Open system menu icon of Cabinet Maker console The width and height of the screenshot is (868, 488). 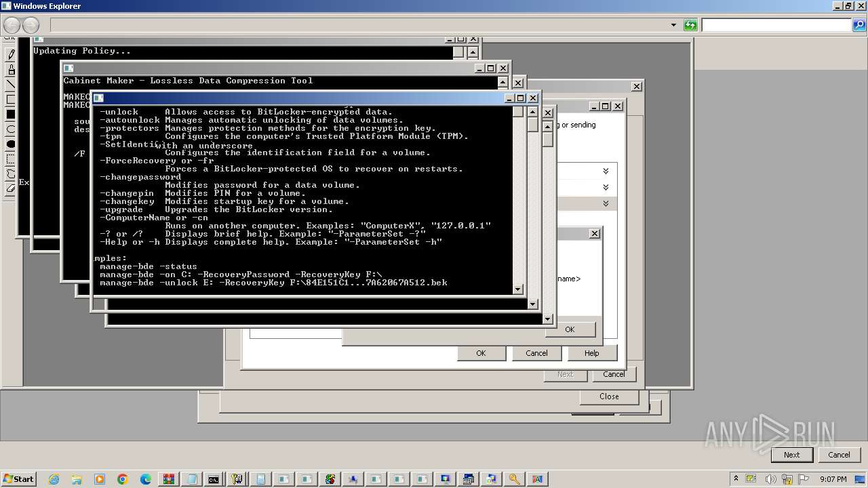pyautogui.click(x=68, y=68)
